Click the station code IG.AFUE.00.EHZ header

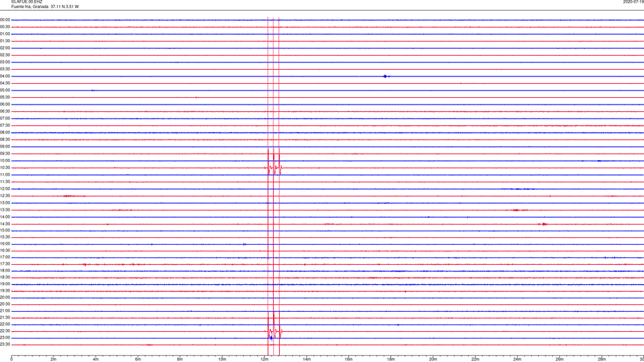[x=26, y=2]
